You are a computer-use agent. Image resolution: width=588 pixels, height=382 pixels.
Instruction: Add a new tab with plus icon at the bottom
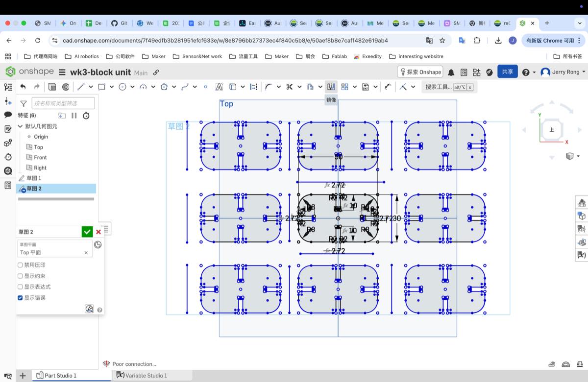point(23,376)
